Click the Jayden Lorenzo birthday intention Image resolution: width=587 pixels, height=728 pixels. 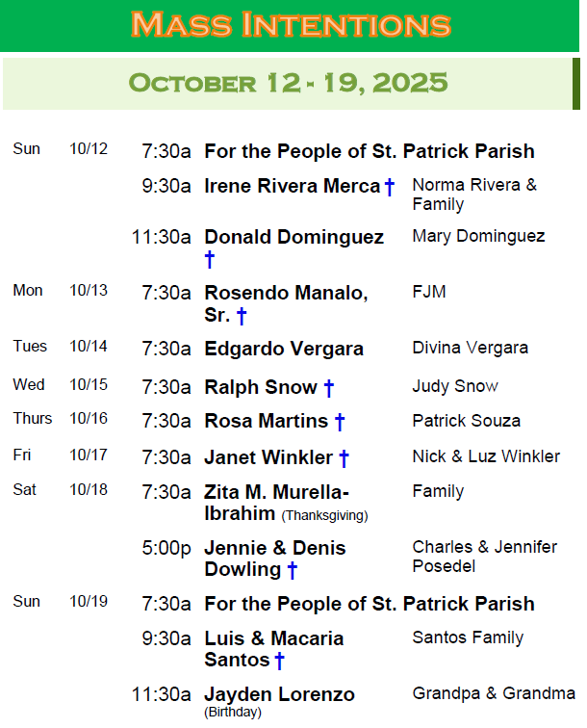[x=279, y=694]
